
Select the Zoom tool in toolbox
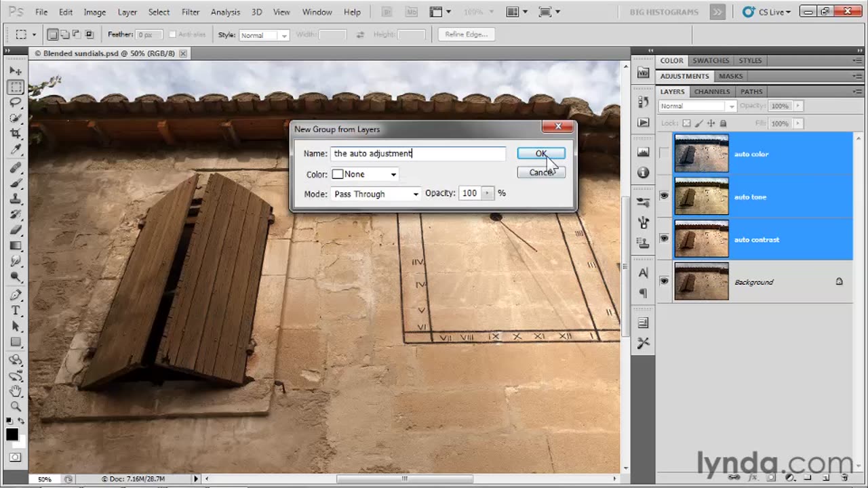point(16,407)
